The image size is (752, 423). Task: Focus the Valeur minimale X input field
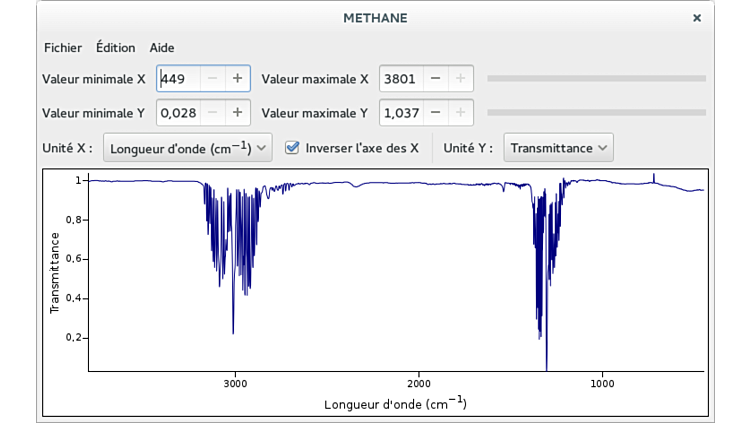click(177, 78)
